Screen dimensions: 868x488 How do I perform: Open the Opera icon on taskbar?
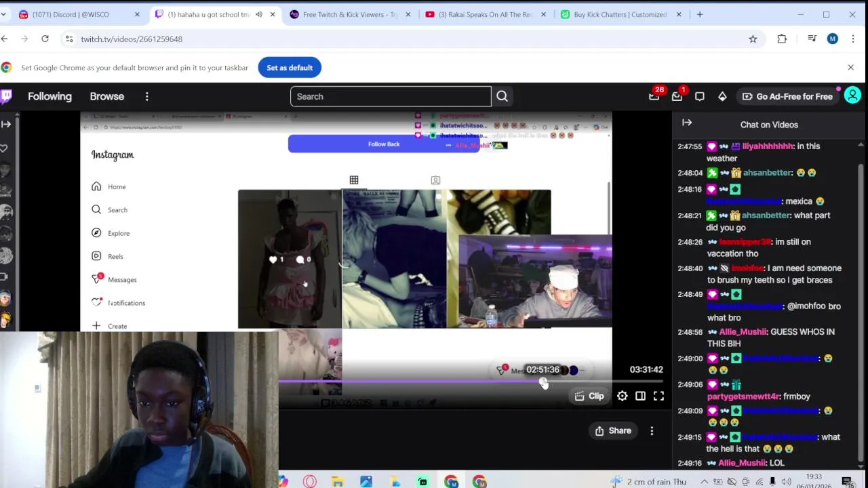(x=310, y=481)
